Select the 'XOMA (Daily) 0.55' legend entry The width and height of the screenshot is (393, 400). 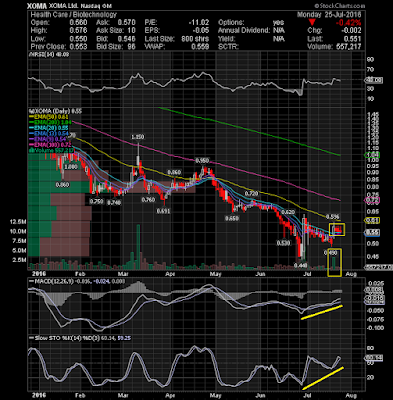click(x=55, y=111)
